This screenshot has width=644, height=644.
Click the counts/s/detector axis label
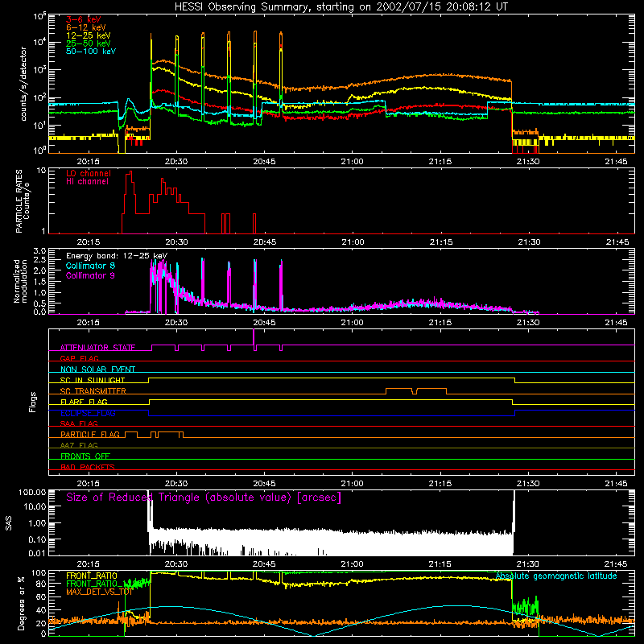(23, 84)
